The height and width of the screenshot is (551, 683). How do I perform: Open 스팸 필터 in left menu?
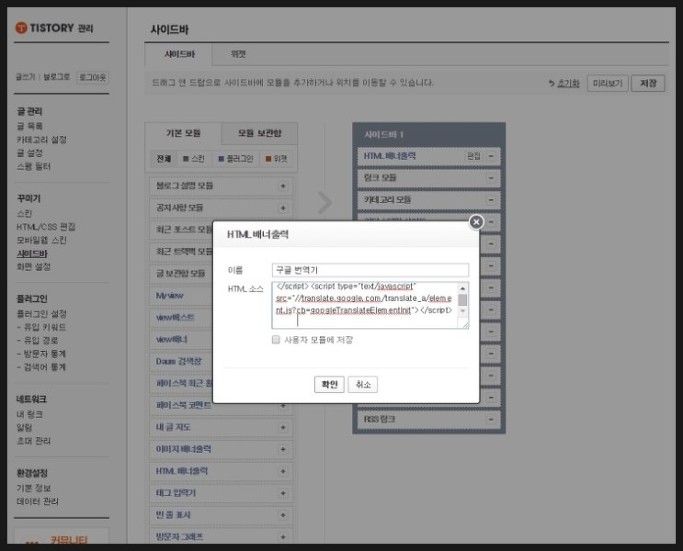pyautogui.click(x=34, y=166)
